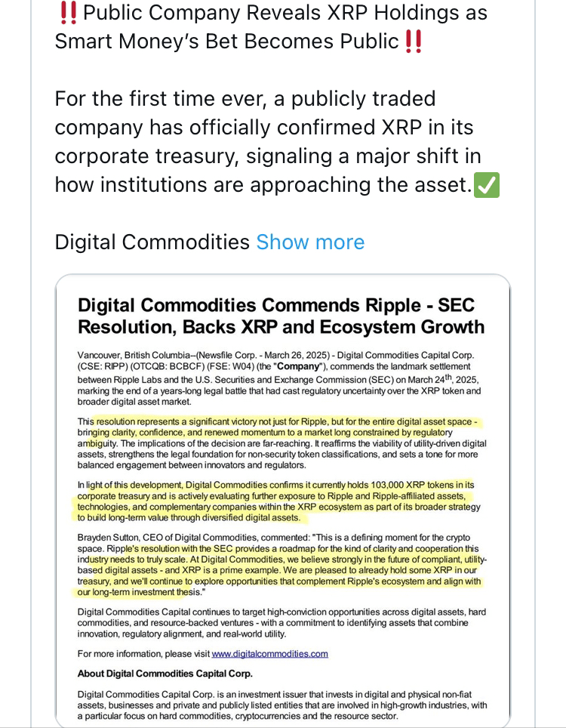Click the 'Vancouver, British Columbia' dateline paragraph
Image resolution: width=566 pixels, height=728 pixels.
coord(278,378)
